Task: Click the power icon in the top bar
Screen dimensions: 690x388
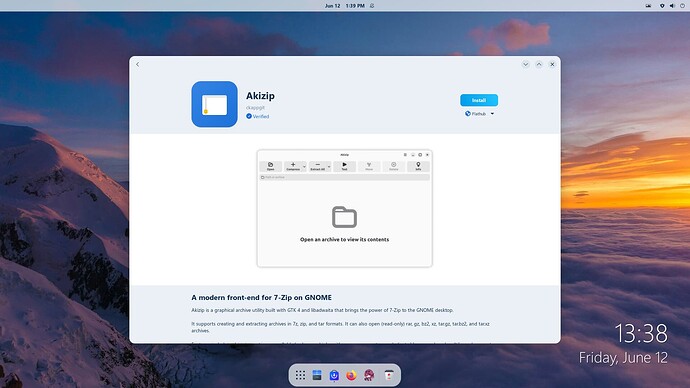Action: [x=683, y=6]
